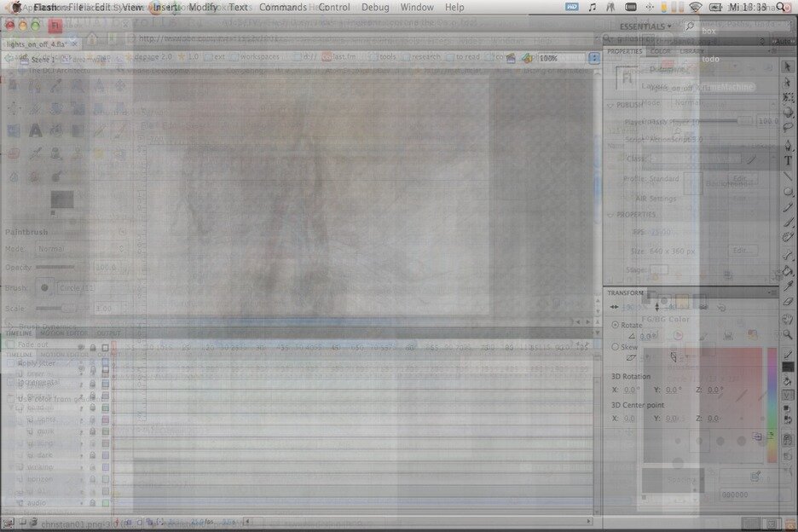
Task: Click the rainbow hue strip
Action: (x=772, y=405)
